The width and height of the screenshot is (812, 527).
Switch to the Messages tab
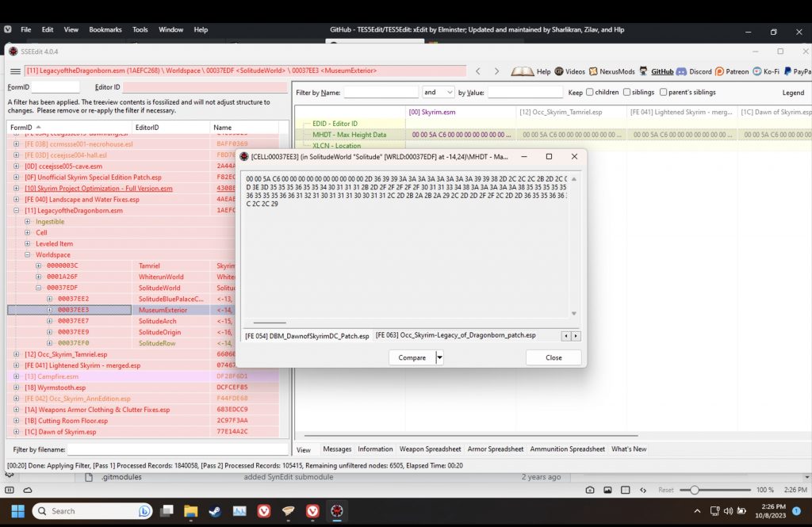(337, 449)
